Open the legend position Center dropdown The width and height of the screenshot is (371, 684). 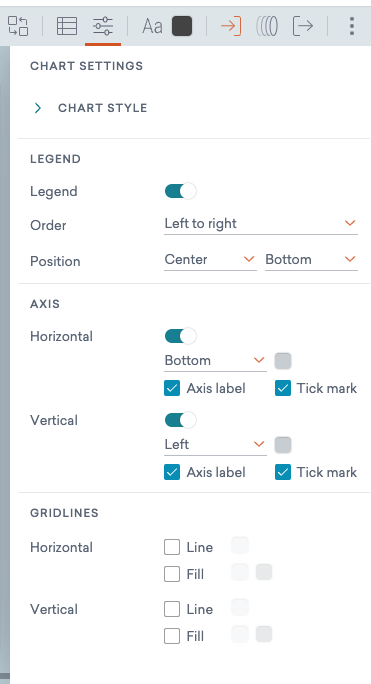coord(210,260)
